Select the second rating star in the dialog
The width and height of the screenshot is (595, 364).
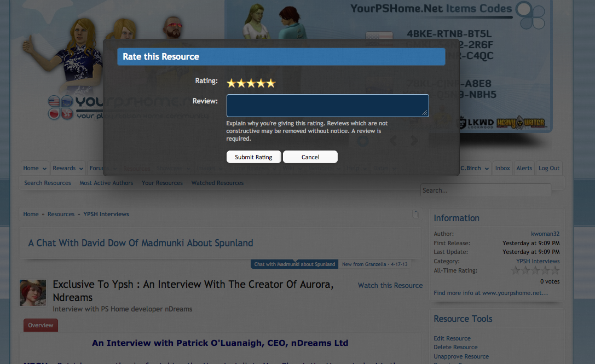point(241,83)
